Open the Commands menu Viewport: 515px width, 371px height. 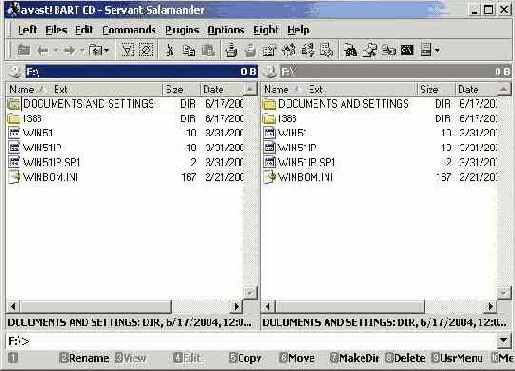pos(129,30)
